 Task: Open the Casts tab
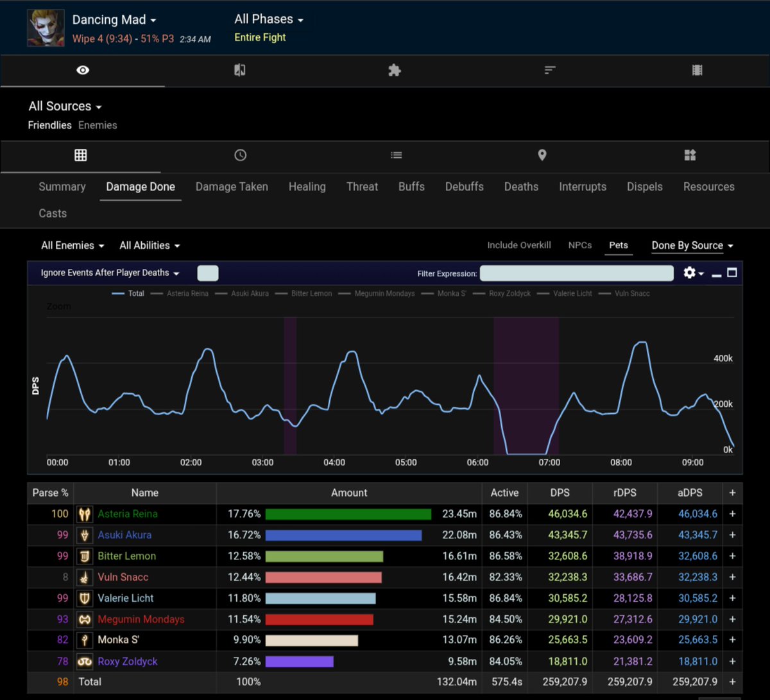[53, 214]
